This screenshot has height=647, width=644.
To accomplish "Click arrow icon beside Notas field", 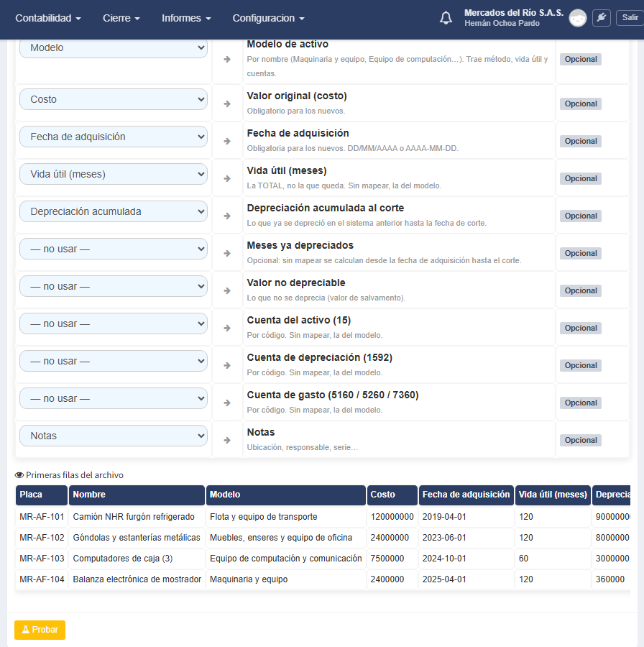I will 227,440.
